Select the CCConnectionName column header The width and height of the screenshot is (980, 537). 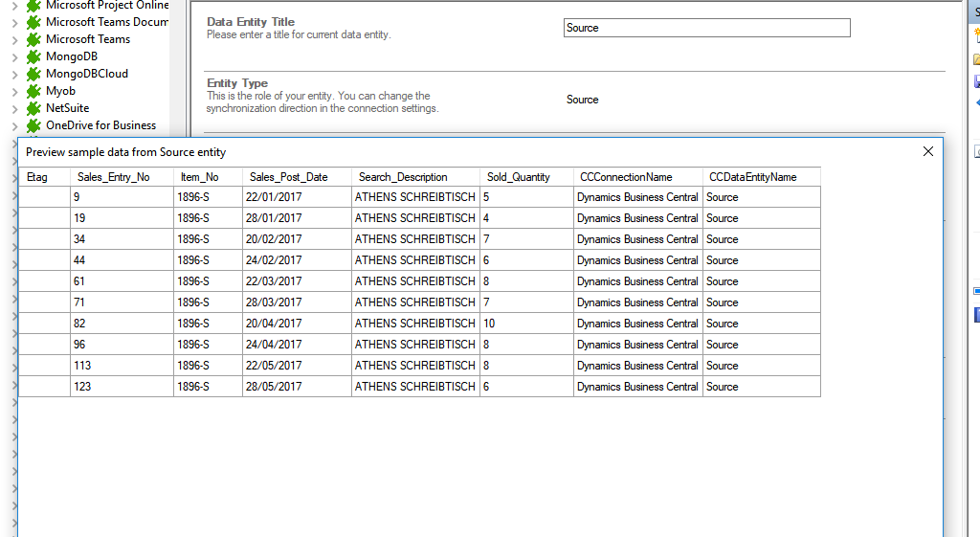point(626,177)
